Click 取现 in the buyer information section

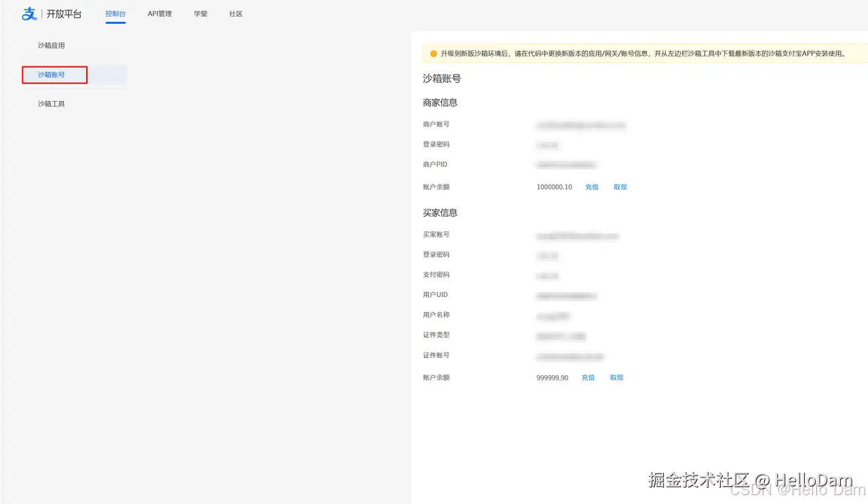(x=616, y=378)
